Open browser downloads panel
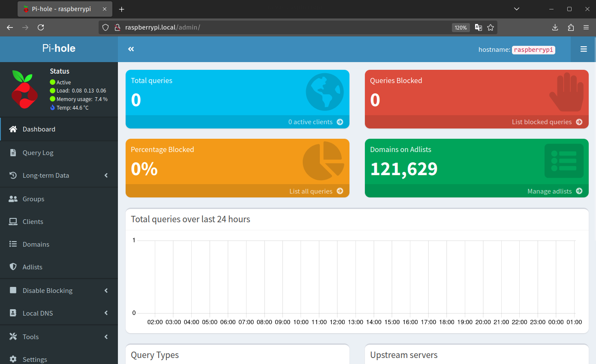The height and width of the screenshot is (364, 596). point(555,27)
